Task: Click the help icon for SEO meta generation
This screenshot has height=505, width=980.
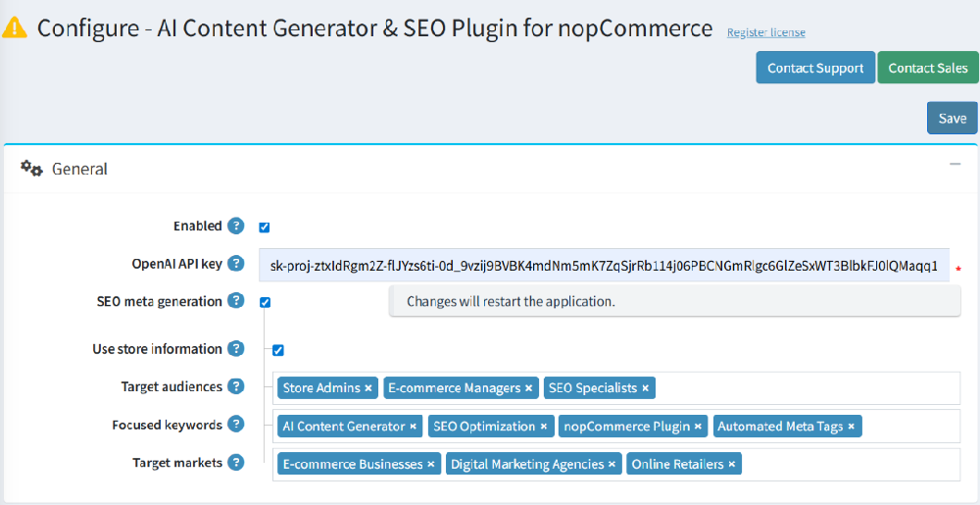Action: (x=235, y=301)
